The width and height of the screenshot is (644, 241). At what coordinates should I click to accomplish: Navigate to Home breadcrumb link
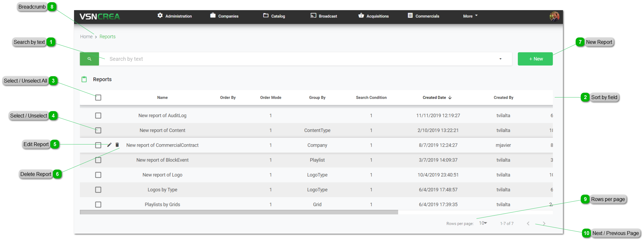[86, 37]
